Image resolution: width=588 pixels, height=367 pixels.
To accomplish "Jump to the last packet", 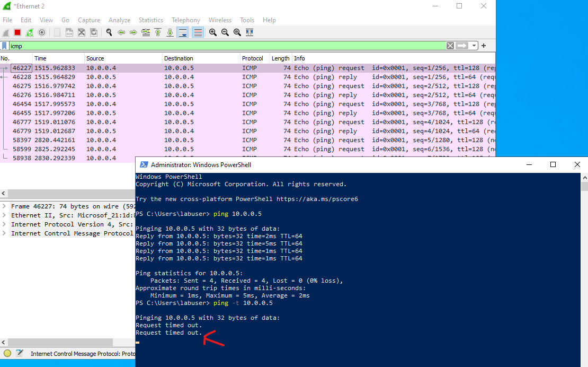I will (170, 33).
